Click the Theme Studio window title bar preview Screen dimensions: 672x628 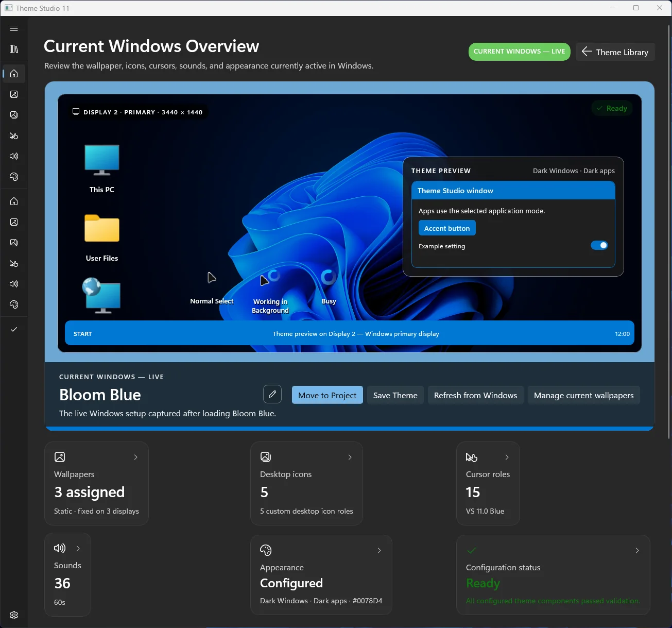tap(513, 190)
